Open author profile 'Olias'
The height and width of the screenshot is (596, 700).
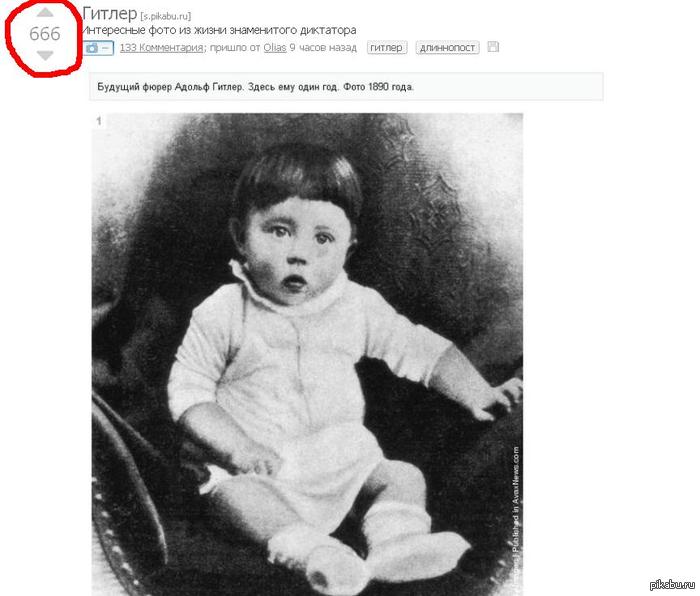pos(275,47)
